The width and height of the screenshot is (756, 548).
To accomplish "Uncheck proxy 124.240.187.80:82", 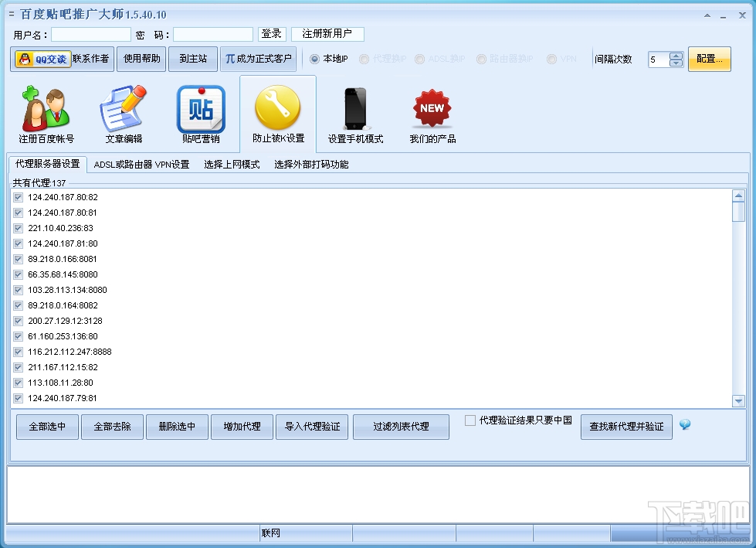I will (19, 197).
